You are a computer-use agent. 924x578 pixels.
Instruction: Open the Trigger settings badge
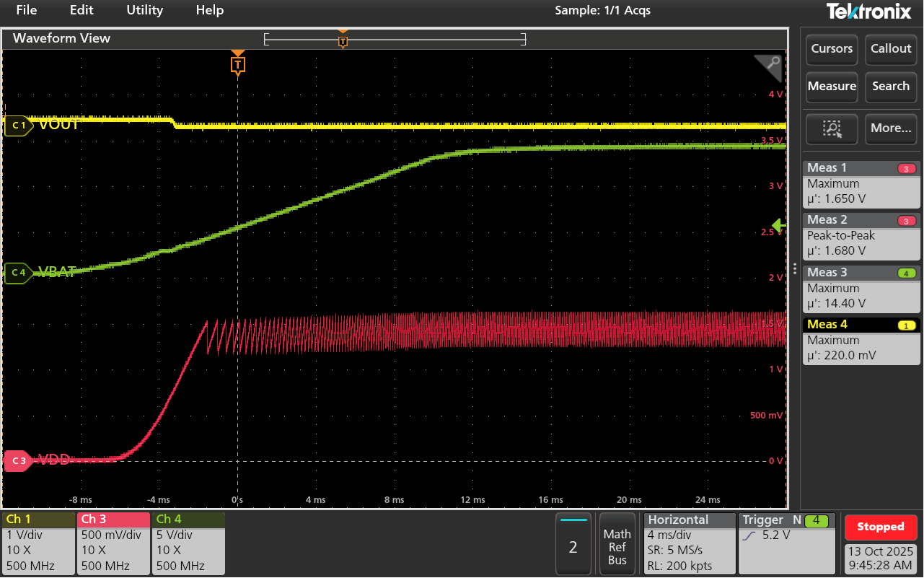(x=788, y=543)
